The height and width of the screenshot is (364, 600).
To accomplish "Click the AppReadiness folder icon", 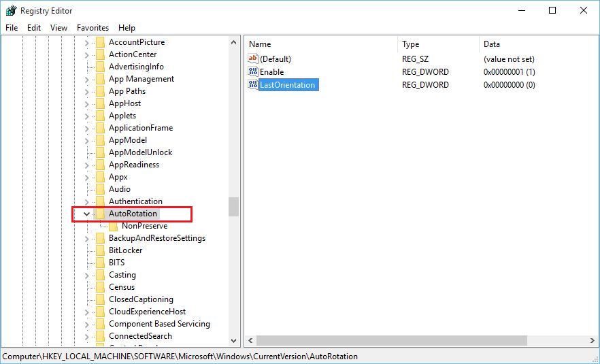I will tap(100, 165).
